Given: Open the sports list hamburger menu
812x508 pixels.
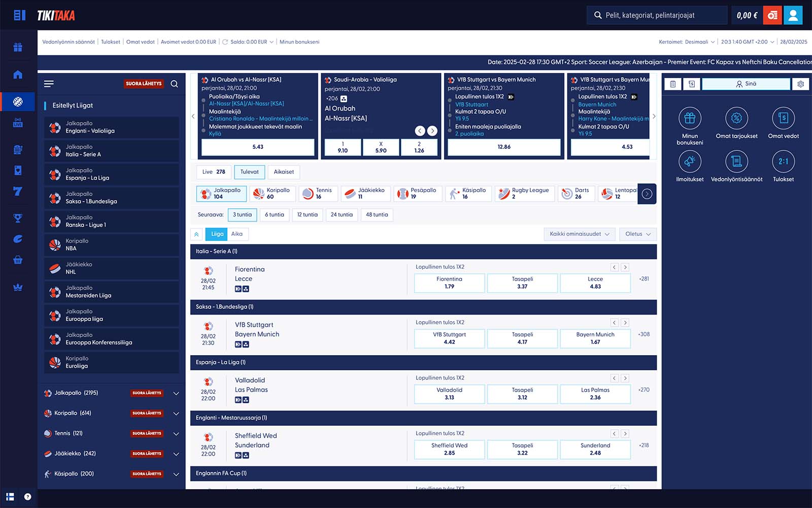Looking at the screenshot, I should pos(49,84).
